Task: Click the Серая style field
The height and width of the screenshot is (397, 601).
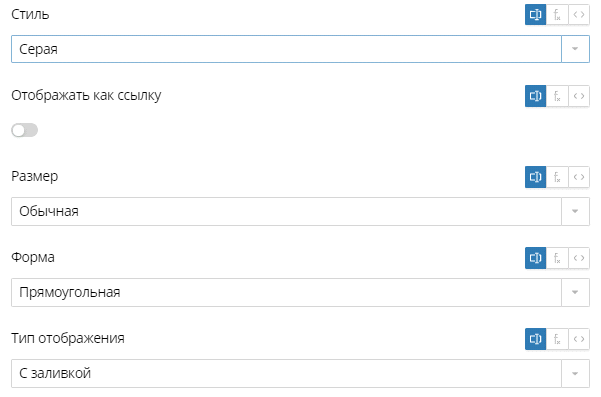Action: [286, 49]
